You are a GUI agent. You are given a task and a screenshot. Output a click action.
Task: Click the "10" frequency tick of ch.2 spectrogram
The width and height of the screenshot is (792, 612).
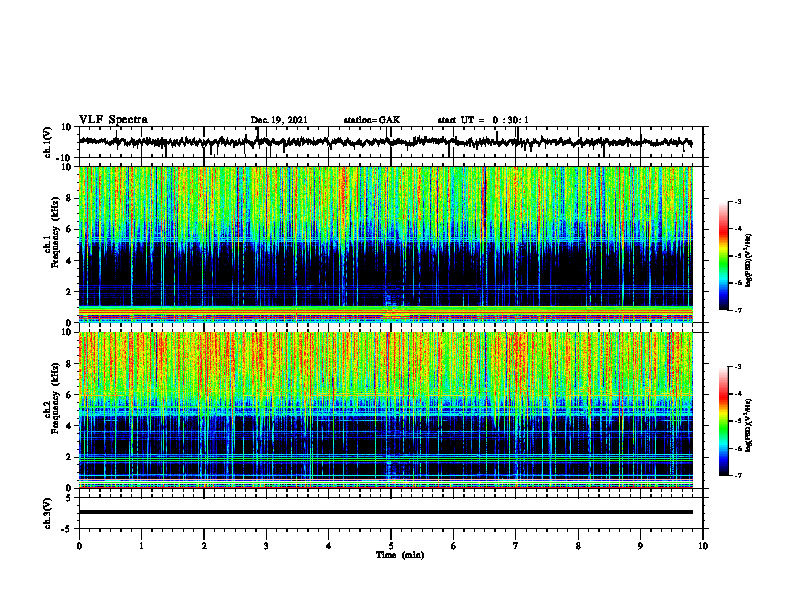[66, 332]
